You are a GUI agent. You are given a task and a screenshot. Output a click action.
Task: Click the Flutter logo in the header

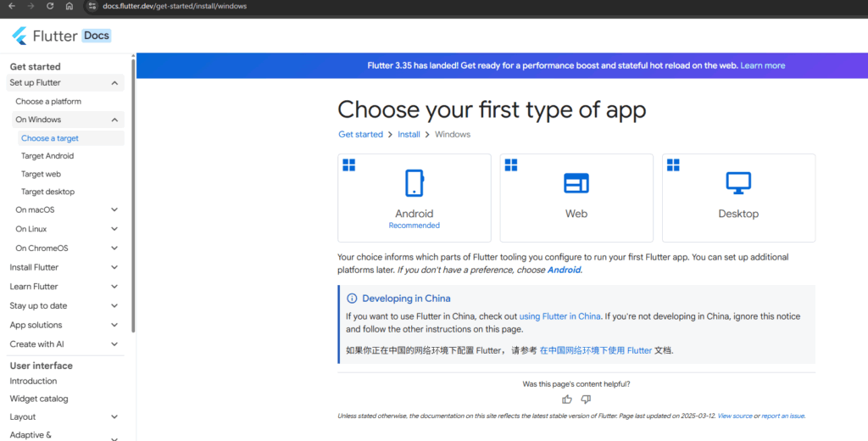19,36
